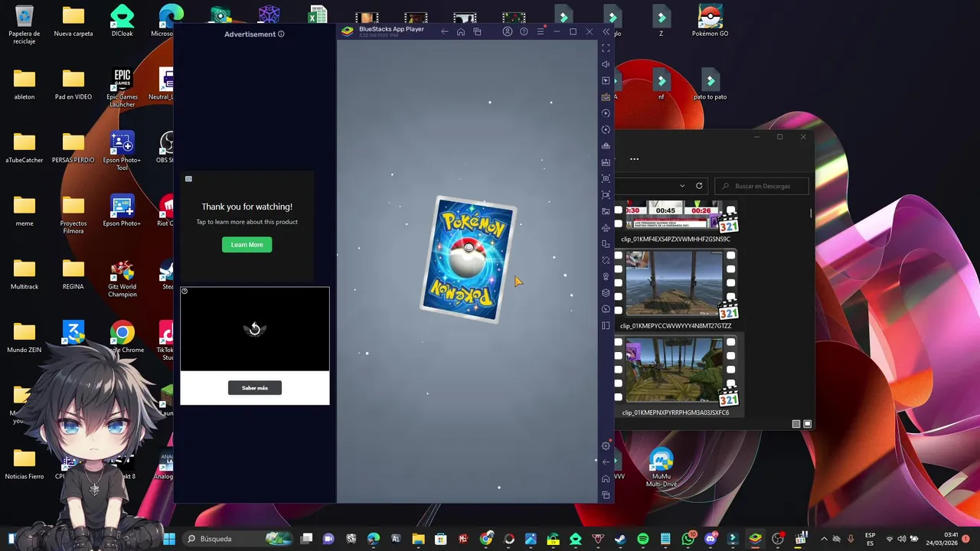Viewport: 980px width, 551px height.
Task: Tap the Pokémon card back in the game
Action: click(x=469, y=259)
